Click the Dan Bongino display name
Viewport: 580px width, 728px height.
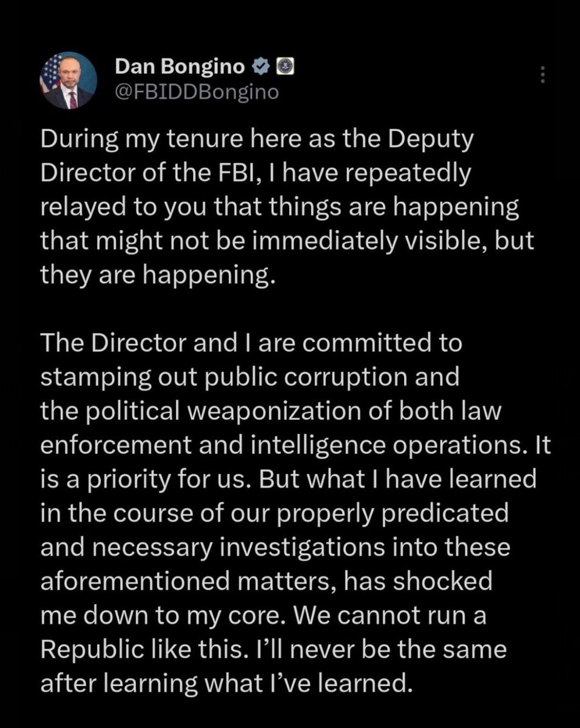click(181, 69)
